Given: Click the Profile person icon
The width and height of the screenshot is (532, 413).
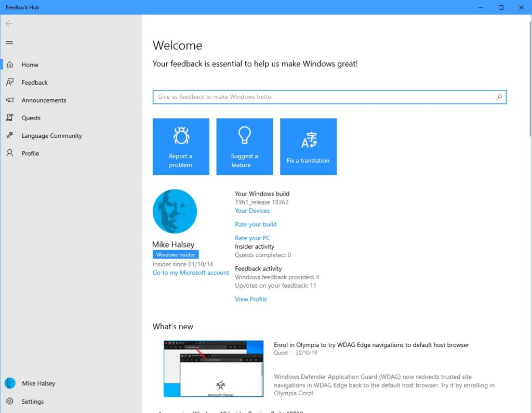Looking at the screenshot, I should point(10,153).
